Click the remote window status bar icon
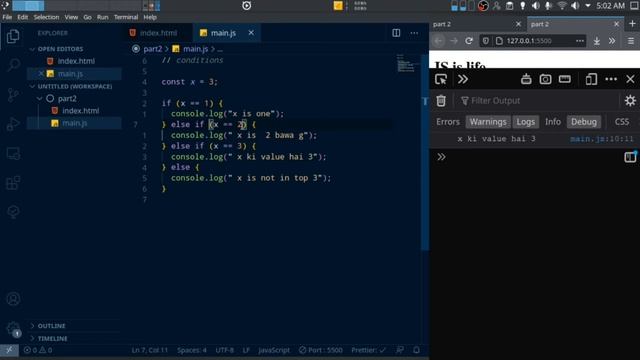 coord(9,350)
